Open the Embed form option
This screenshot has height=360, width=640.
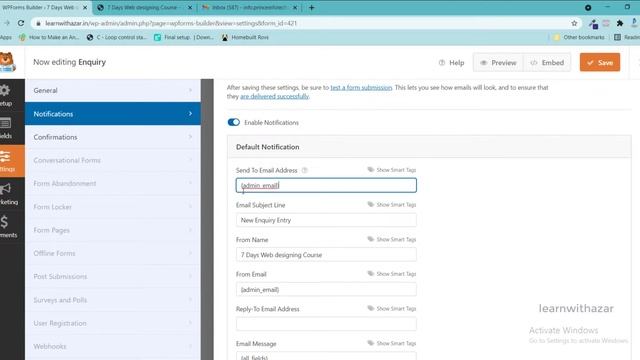coord(547,62)
